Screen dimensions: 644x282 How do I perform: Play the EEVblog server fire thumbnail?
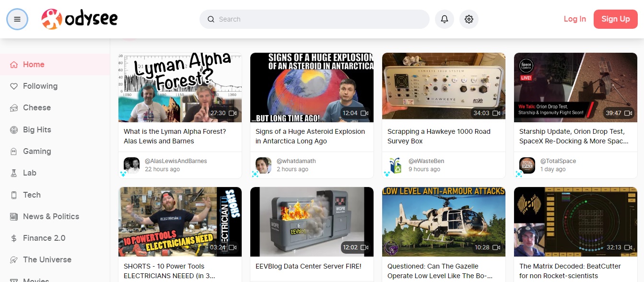(312, 222)
